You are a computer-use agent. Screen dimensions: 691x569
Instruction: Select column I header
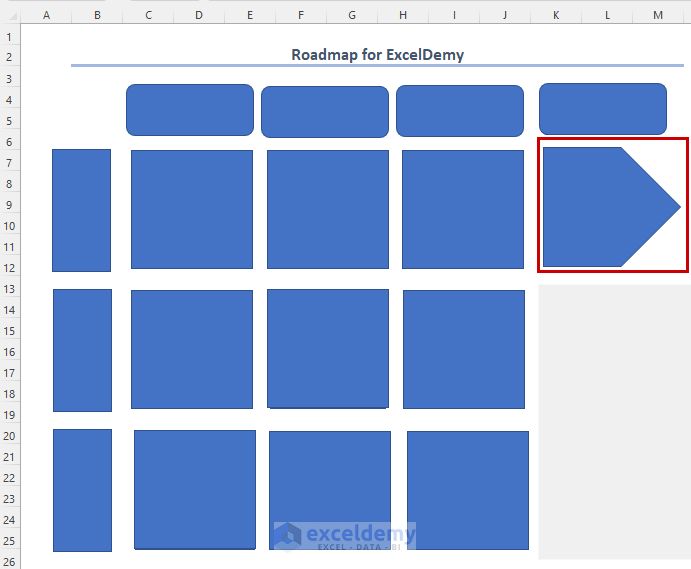pyautogui.click(x=454, y=15)
